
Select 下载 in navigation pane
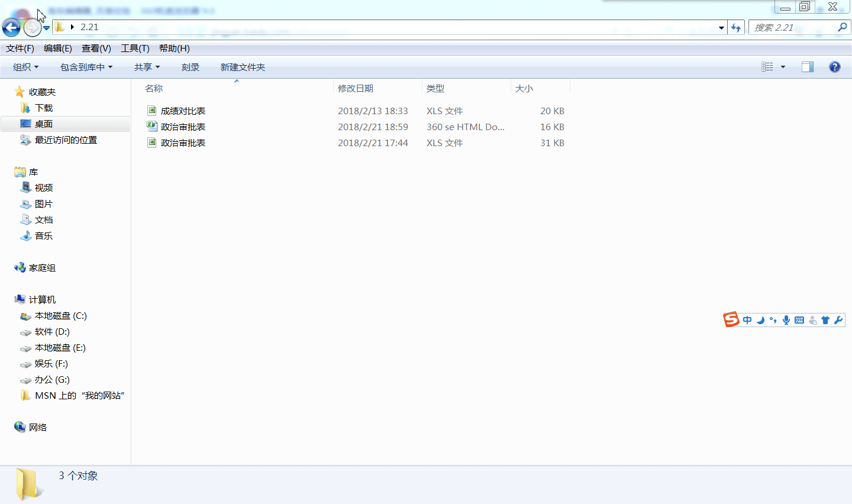44,108
